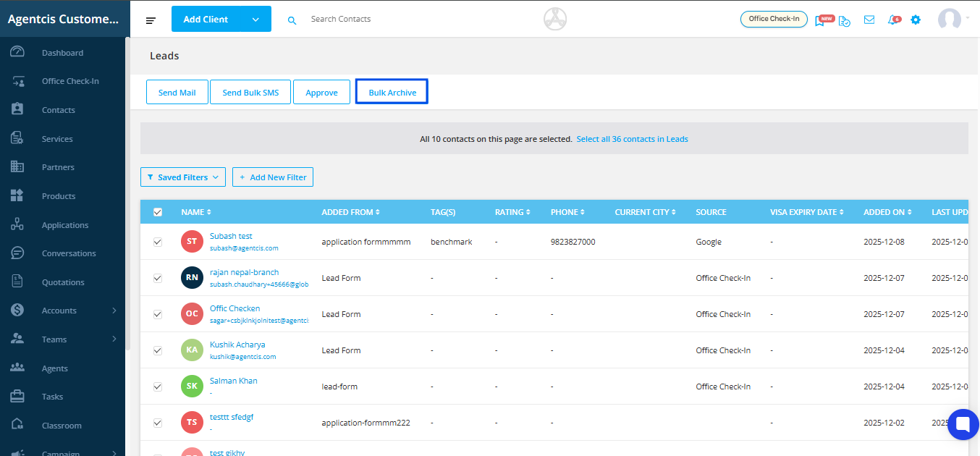The width and height of the screenshot is (980, 456).
Task: Sort by the NAME column
Action: tap(196, 212)
